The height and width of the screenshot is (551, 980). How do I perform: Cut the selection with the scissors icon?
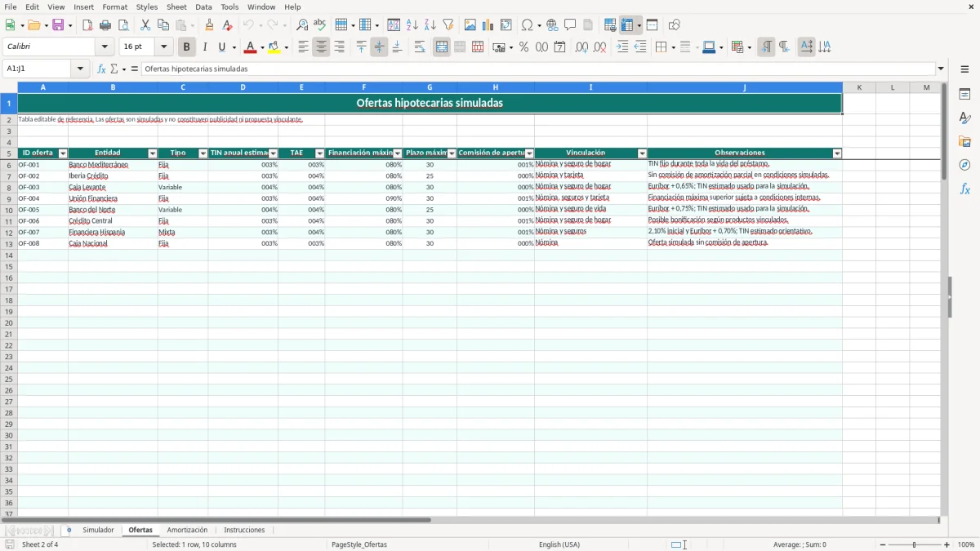145,25
